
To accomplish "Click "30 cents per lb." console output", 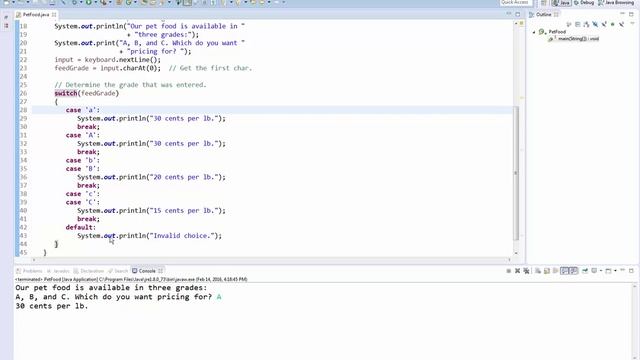I will pos(52,306).
